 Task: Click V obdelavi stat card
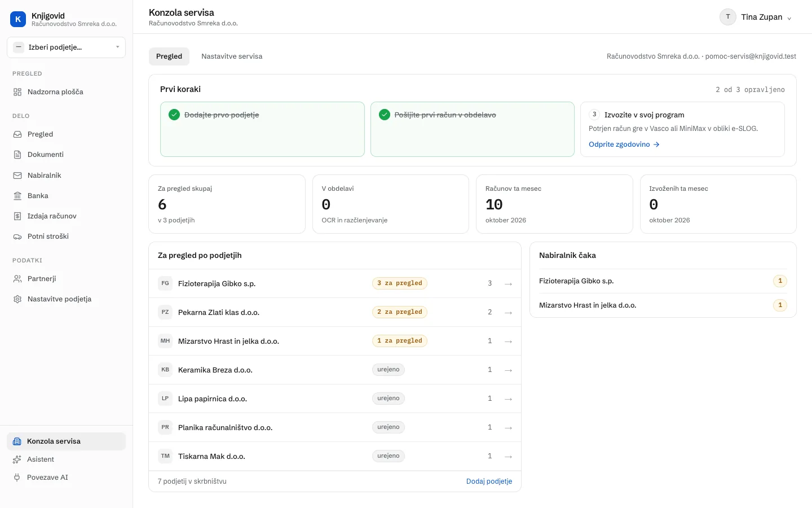[391, 204]
